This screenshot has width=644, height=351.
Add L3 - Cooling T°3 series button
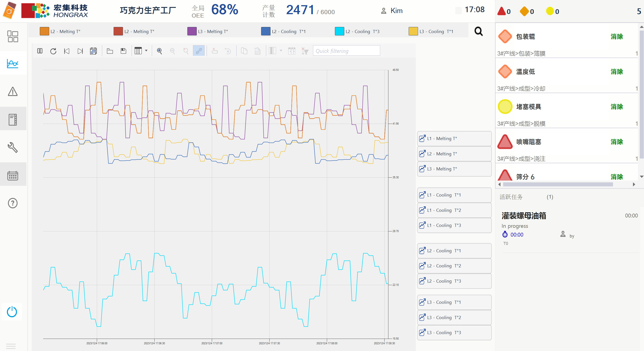(x=454, y=333)
